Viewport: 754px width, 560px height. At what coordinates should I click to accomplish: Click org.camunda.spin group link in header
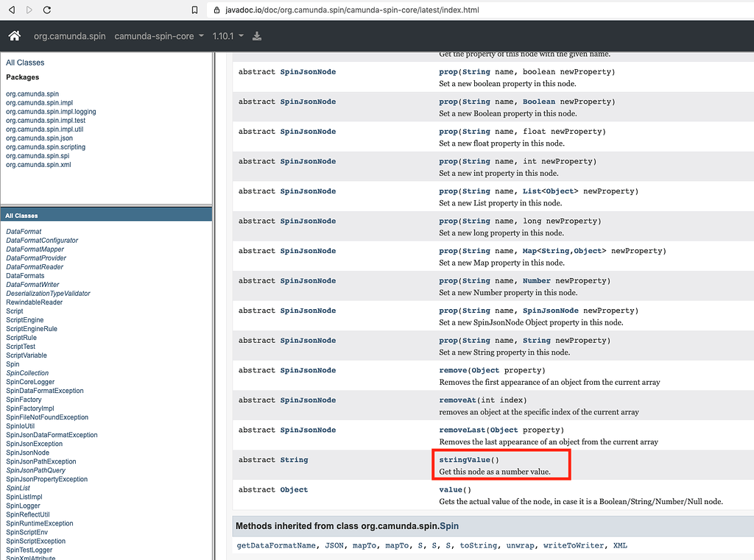[70, 36]
